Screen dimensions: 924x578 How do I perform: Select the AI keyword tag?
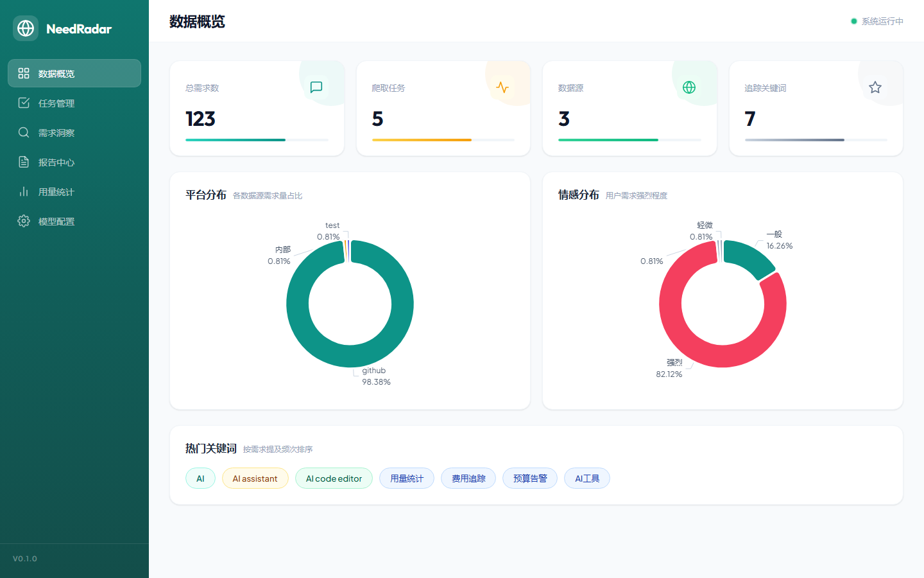(200, 478)
